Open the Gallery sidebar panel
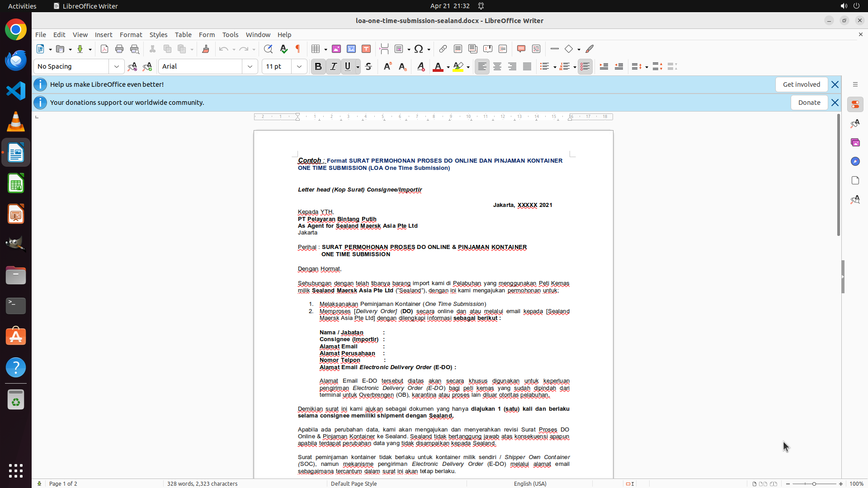Image resolution: width=868 pixels, height=488 pixels. (x=855, y=142)
